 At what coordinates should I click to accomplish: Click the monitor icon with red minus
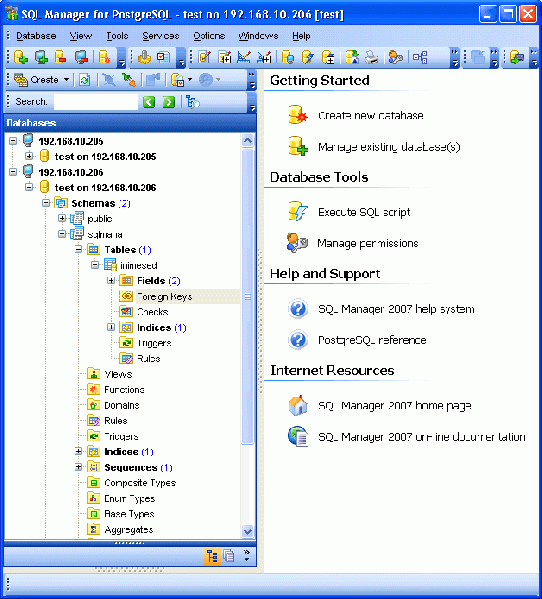81,57
